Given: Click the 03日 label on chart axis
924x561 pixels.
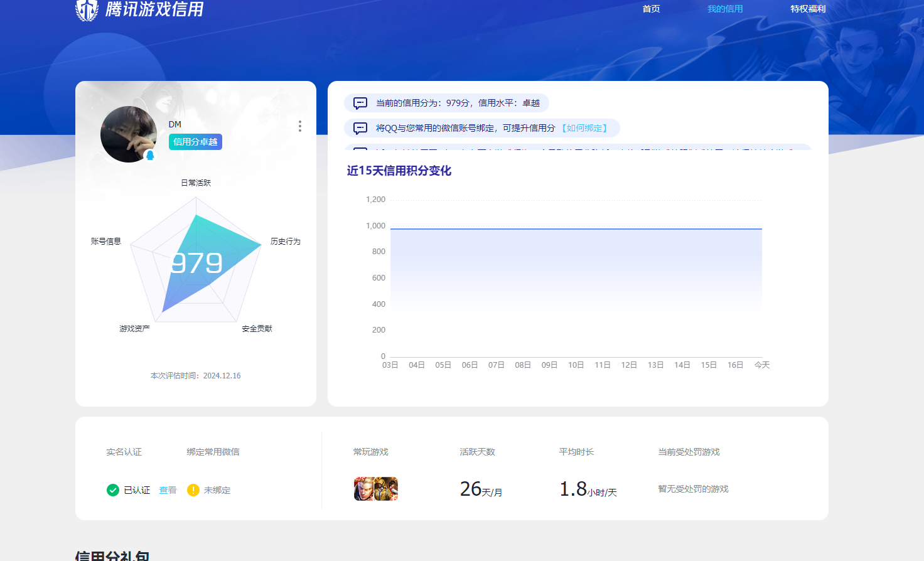Looking at the screenshot, I should click(x=390, y=365).
